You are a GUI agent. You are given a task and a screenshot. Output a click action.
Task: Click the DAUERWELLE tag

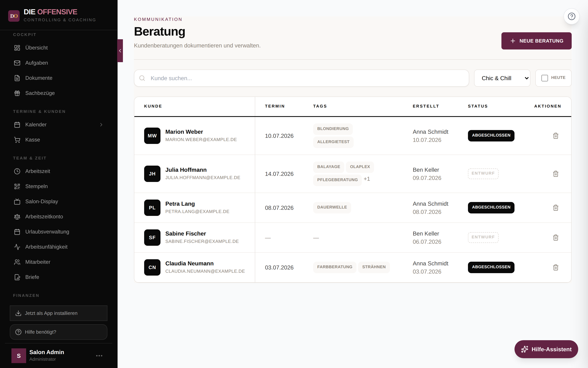click(332, 207)
